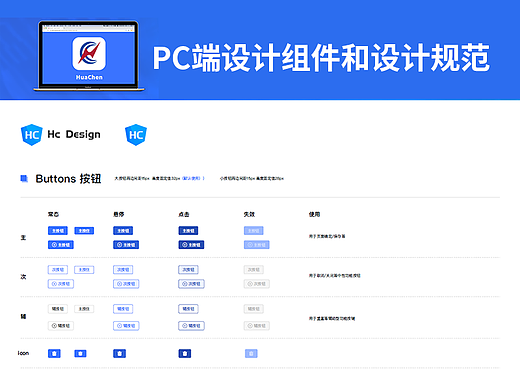Click the 失效 primary button with circle icon
Viewport: 520px width, 390px height.
point(257,245)
